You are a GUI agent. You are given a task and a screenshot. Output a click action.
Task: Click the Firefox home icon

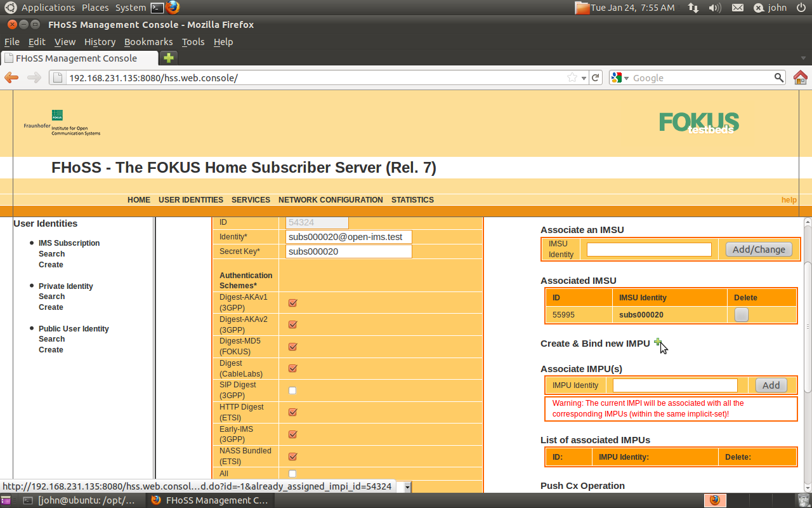point(801,77)
